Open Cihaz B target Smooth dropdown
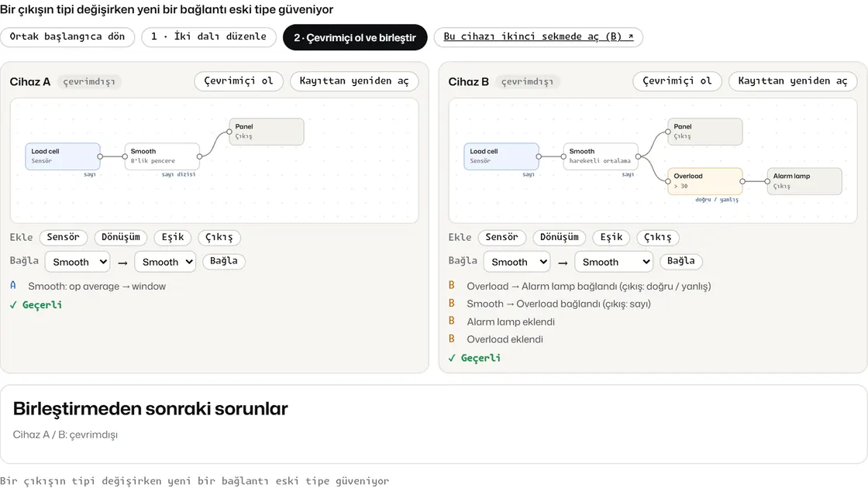Screen dimensions: 868x488 [614, 262]
